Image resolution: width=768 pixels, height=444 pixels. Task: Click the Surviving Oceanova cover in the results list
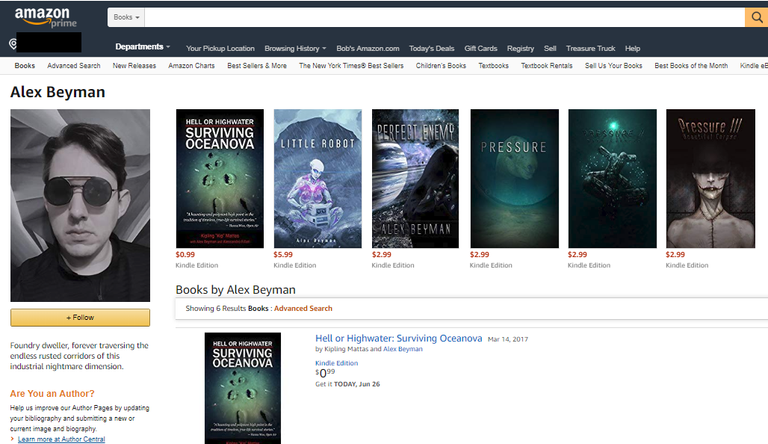tap(243, 388)
